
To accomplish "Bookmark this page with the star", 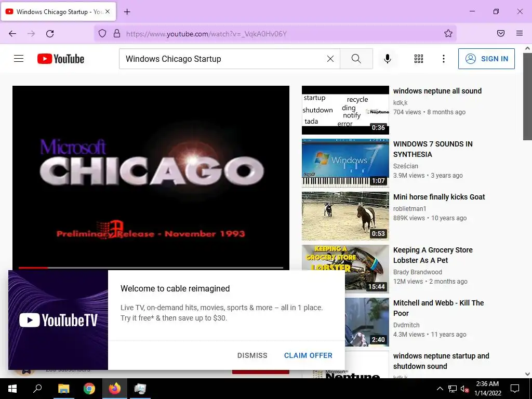I will click(448, 33).
